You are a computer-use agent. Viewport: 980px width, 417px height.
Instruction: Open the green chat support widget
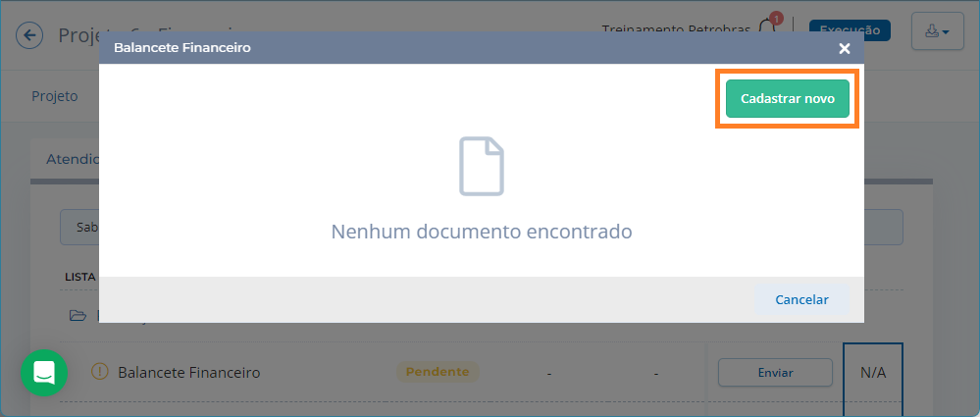44,373
